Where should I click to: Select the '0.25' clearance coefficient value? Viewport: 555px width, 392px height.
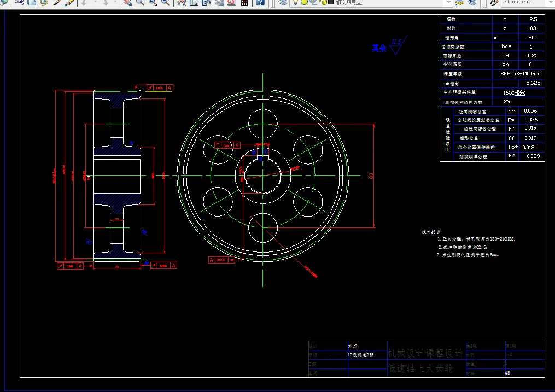point(533,56)
